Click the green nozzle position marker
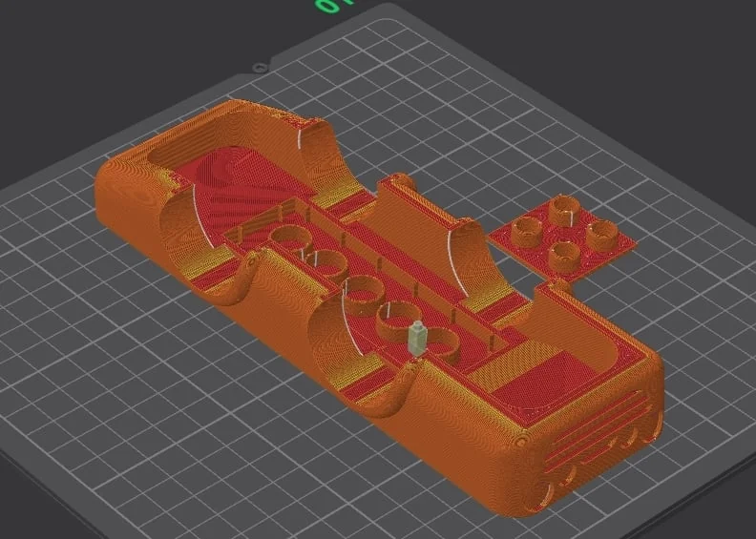Screen dimensions: 756x539 [416, 339]
